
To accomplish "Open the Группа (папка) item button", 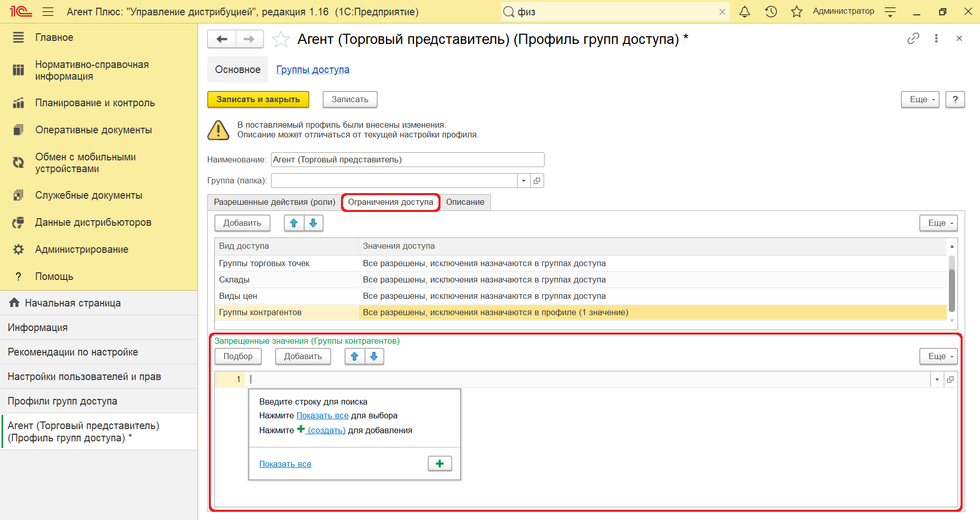I will (537, 180).
